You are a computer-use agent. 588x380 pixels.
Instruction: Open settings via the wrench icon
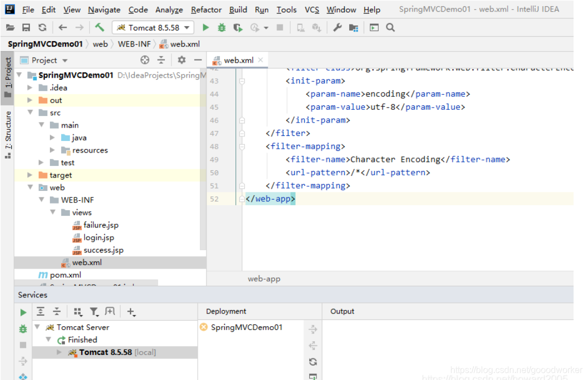pyautogui.click(x=337, y=27)
